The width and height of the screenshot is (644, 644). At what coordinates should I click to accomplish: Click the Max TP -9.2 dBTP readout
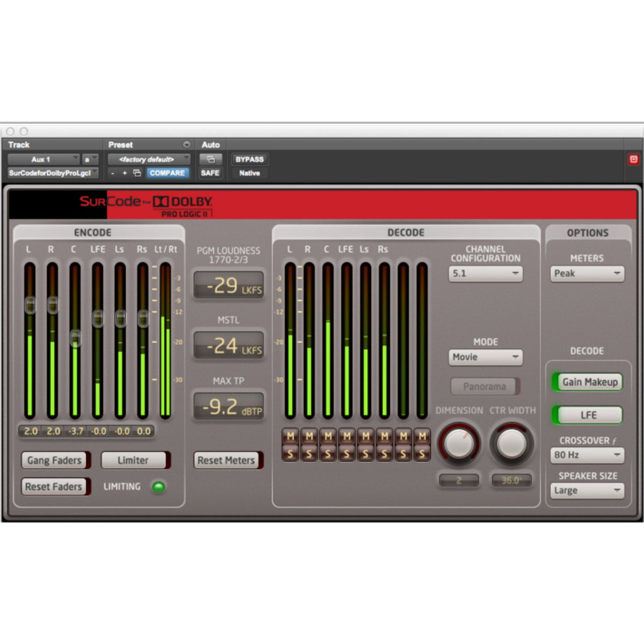(x=229, y=406)
